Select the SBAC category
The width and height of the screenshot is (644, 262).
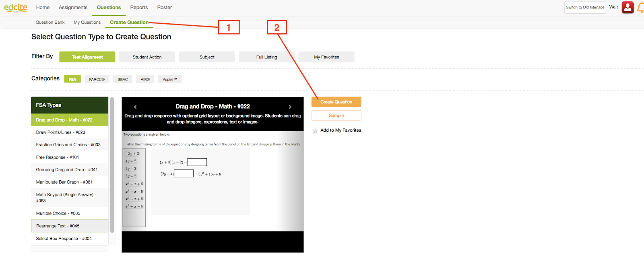[123, 79]
